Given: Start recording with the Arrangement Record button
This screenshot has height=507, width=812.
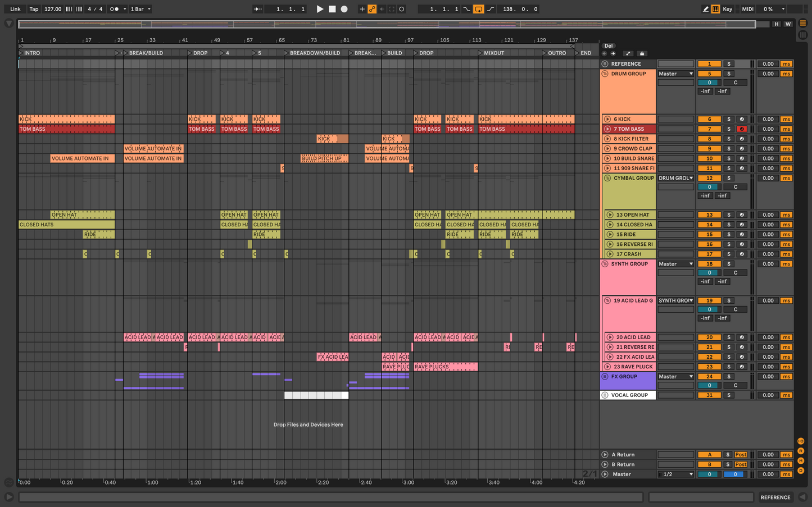Looking at the screenshot, I should click(x=344, y=9).
